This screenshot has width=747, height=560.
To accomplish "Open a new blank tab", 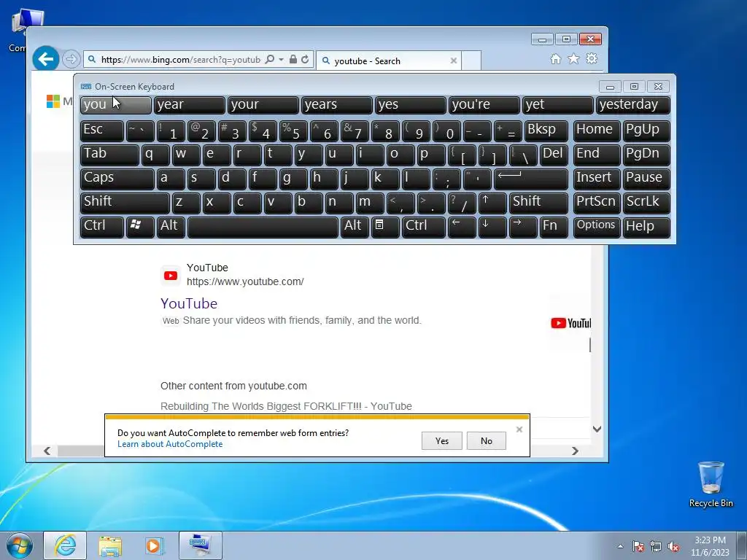I will click(x=471, y=61).
